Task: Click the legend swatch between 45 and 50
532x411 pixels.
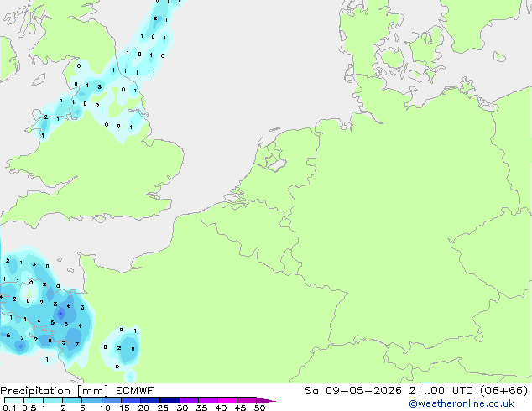Action: point(247,400)
